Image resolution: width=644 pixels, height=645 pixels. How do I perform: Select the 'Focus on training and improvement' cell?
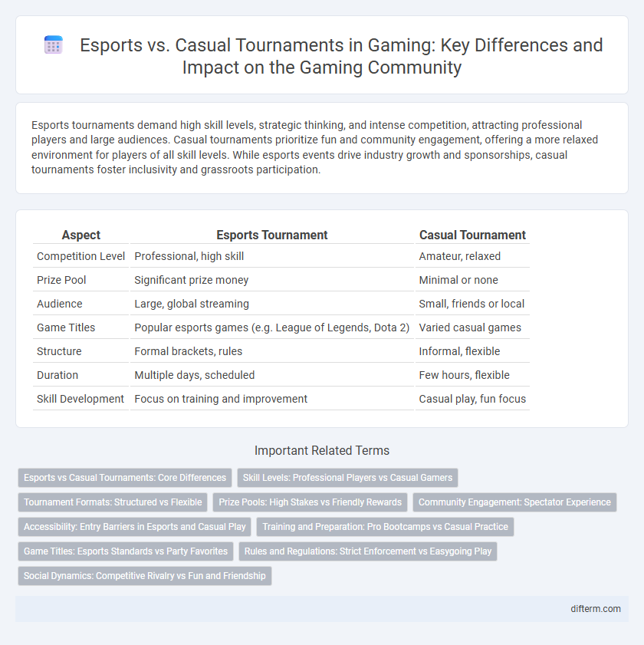(x=272, y=399)
